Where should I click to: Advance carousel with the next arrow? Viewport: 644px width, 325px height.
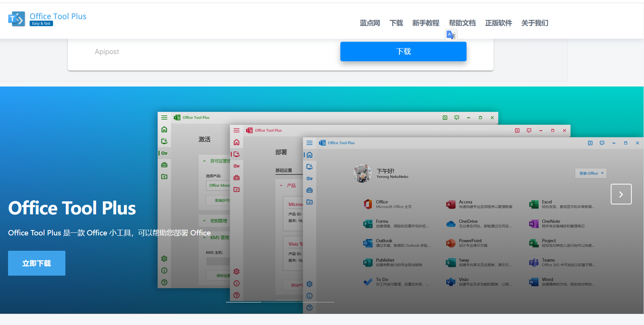pos(621,194)
